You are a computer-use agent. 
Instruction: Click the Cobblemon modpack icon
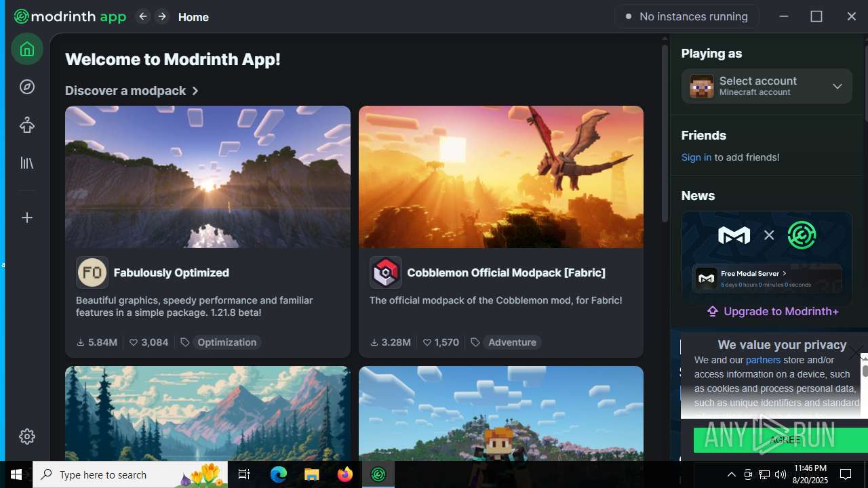tap(386, 272)
